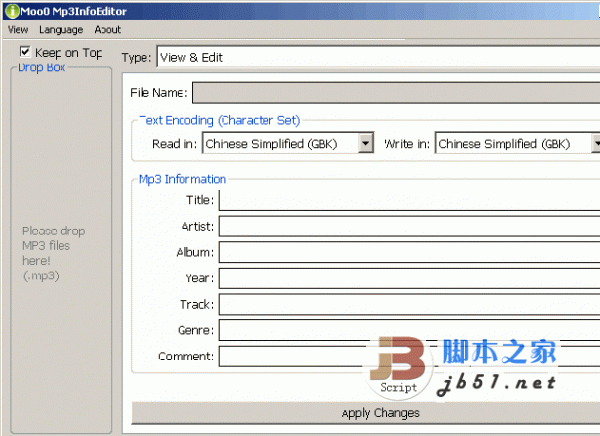Click the Write in: label
The height and width of the screenshot is (436, 600).
click(407, 144)
